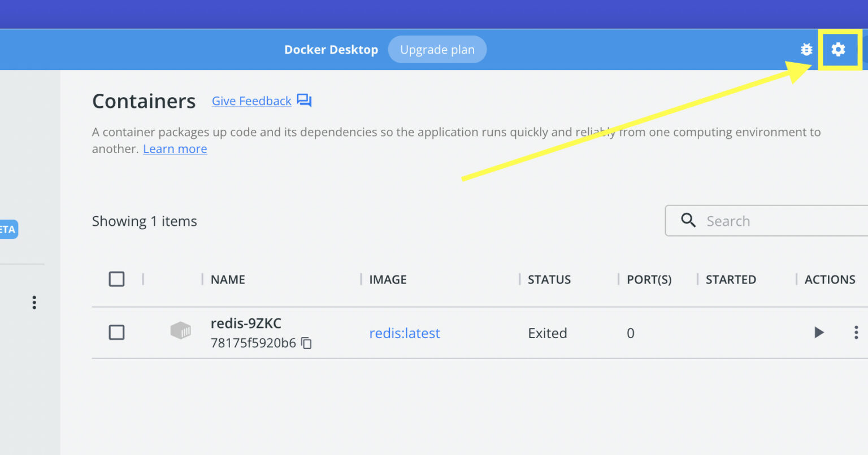Sort by the STATUS column header
The image size is (868, 455).
pos(549,279)
